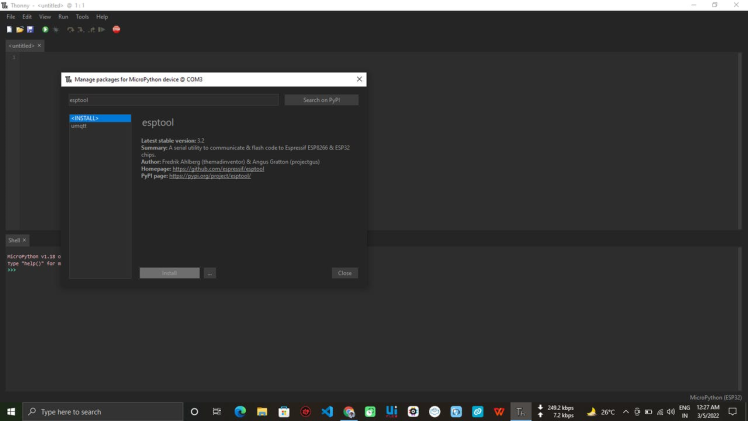This screenshot has height=421, width=748.
Task: Open WPS Office from the taskbar
Action: click(x=499, y=411)
